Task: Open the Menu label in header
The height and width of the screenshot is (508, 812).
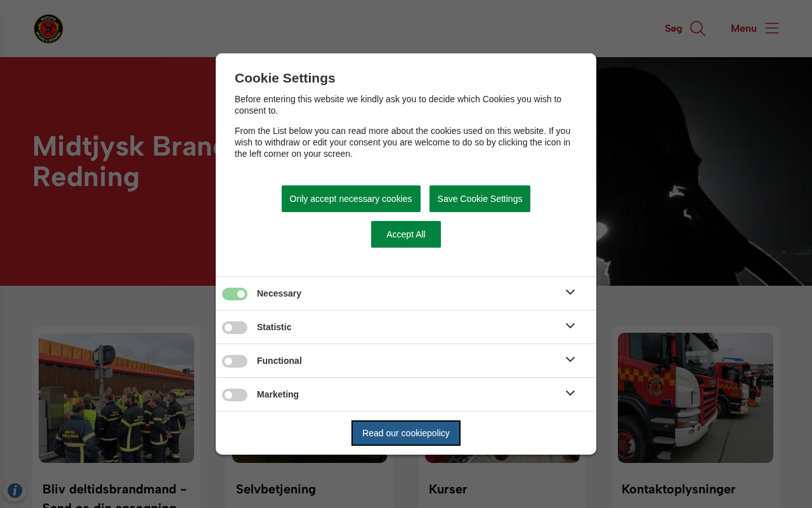Action: pos(743,29)
